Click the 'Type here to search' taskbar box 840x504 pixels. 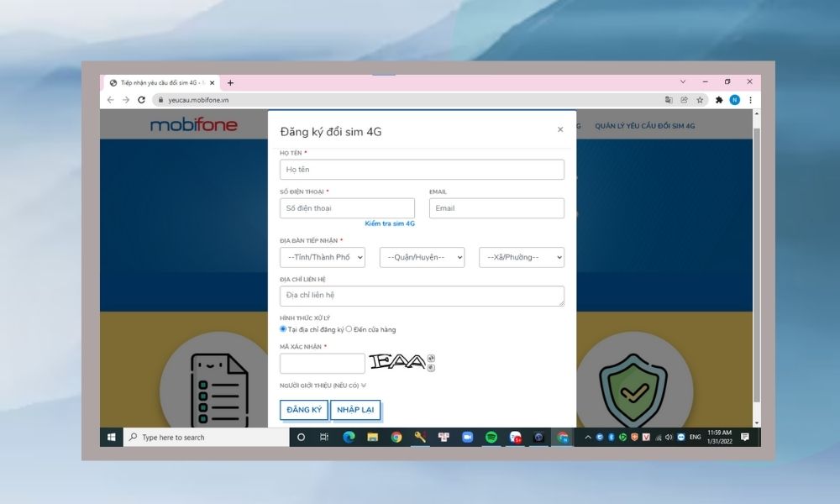pos(207,437)
